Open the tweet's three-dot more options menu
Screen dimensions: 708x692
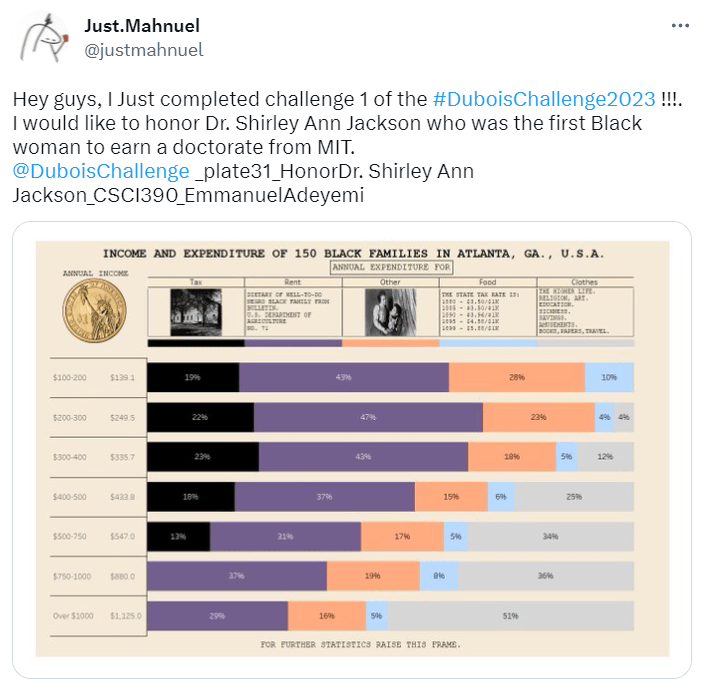click(x=680, y=27)
